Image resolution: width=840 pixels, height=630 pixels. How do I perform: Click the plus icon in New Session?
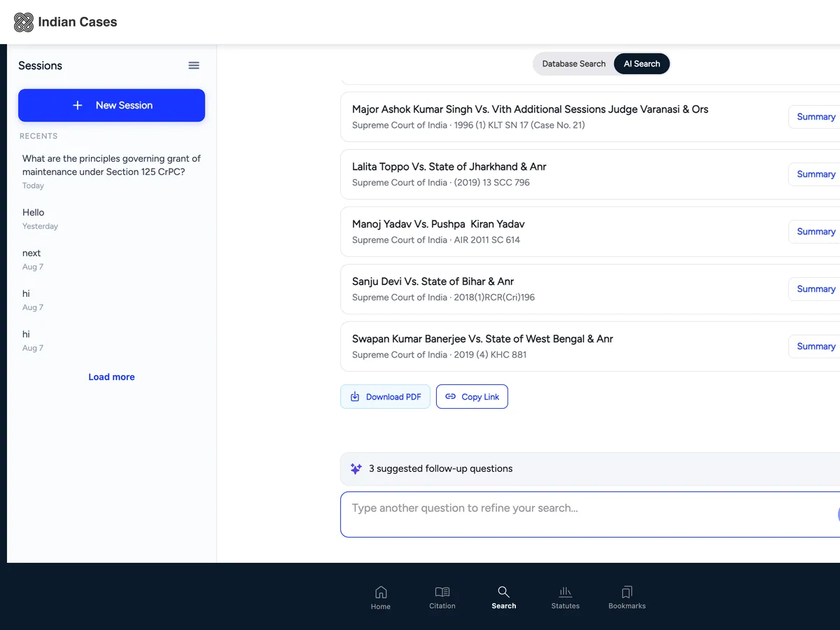(x=78, y=105)
